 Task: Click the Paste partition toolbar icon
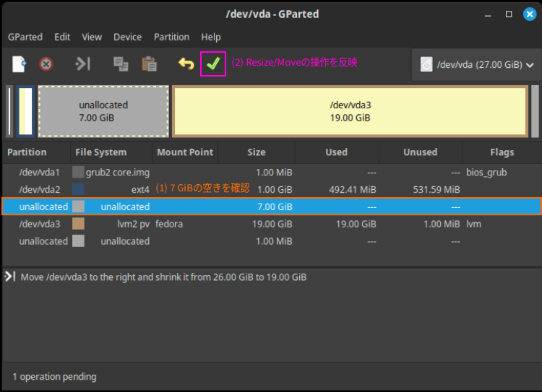pyautogui.click(x=150, y=64)
